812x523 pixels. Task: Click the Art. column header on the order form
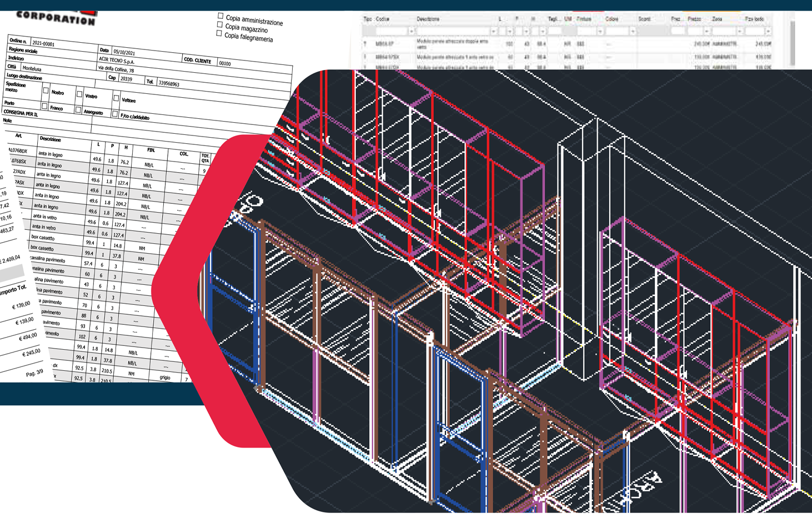[18, 135]
